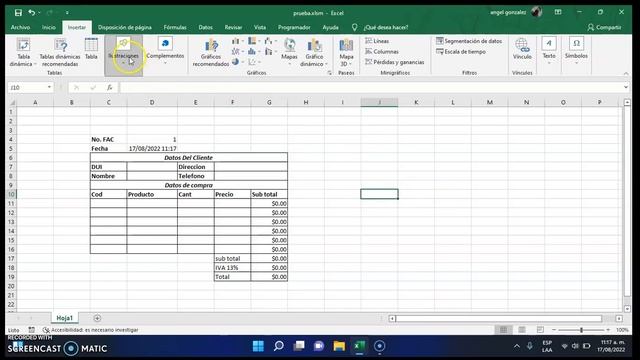Switch to the Fórmulas tab
Viewport: 640px width, 360px height.
click(175, 27)
